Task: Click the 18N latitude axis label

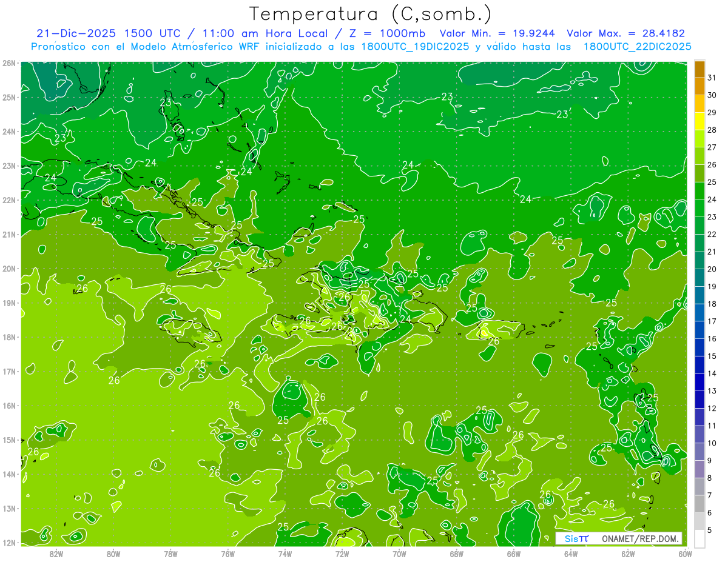Action: (9, 337)
